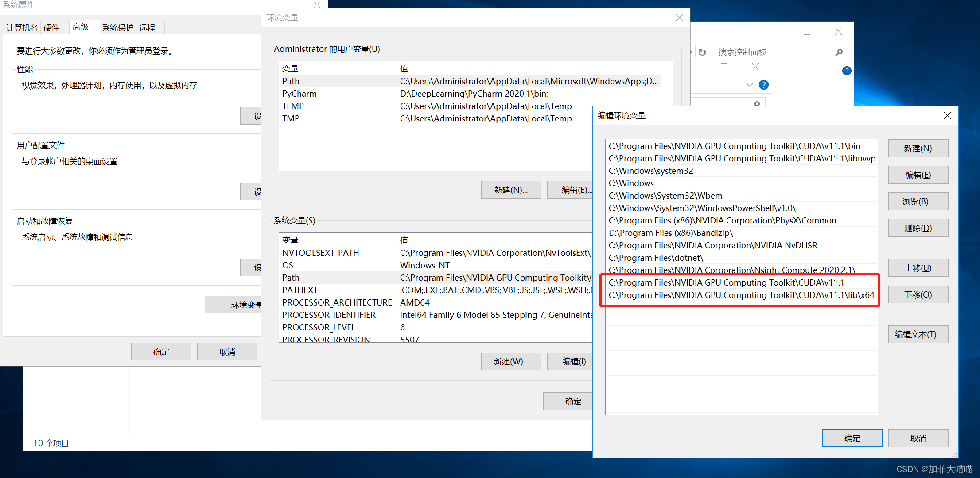Select PROCESSOR_IDENTIFIER row
980x478 pixels.
[436, 315]
